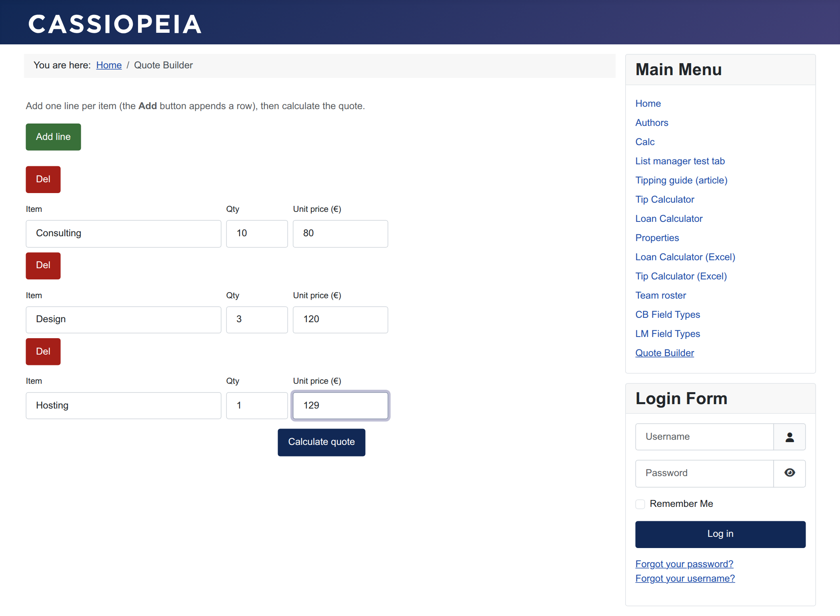Delete the Consulting line with Del
This screenshot has width=840, height=616.
(43, 179)
